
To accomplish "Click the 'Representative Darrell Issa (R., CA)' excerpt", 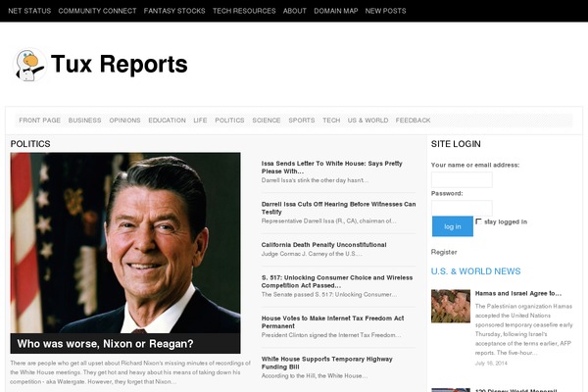I will point(329,220).
